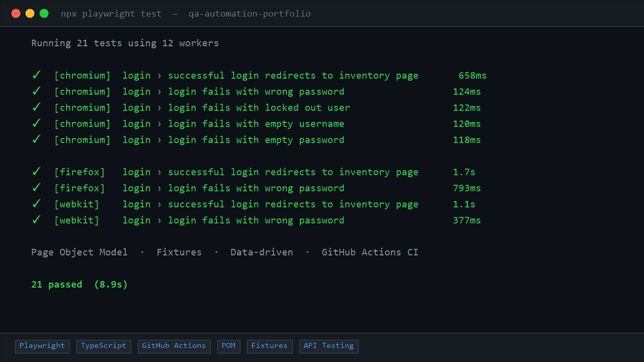
Task: Click checkmark for locked out user test
Action: [36, 108]
